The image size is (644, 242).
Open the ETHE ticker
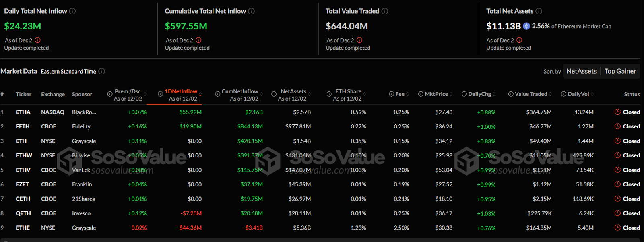pyautogui.click(x=23, y=228)
